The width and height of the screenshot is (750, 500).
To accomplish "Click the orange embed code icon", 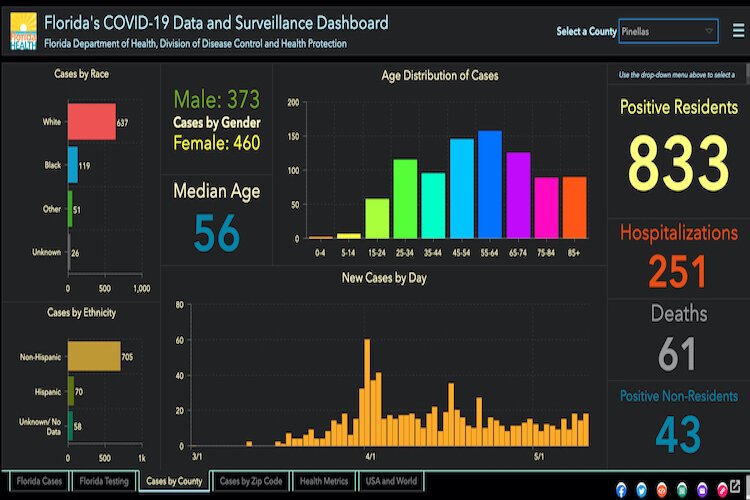I will [661, 488].
